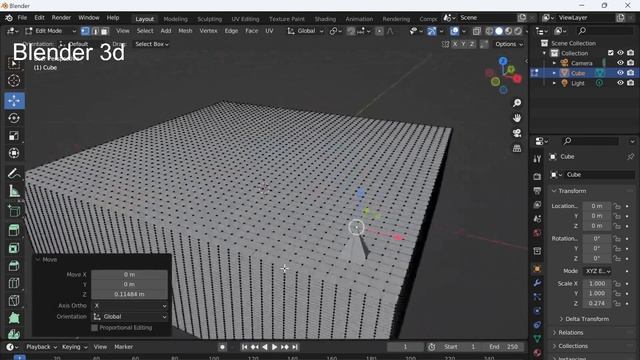Expand the Delta Transform section
The image size is (640, 360).
[x=587, y=319]
